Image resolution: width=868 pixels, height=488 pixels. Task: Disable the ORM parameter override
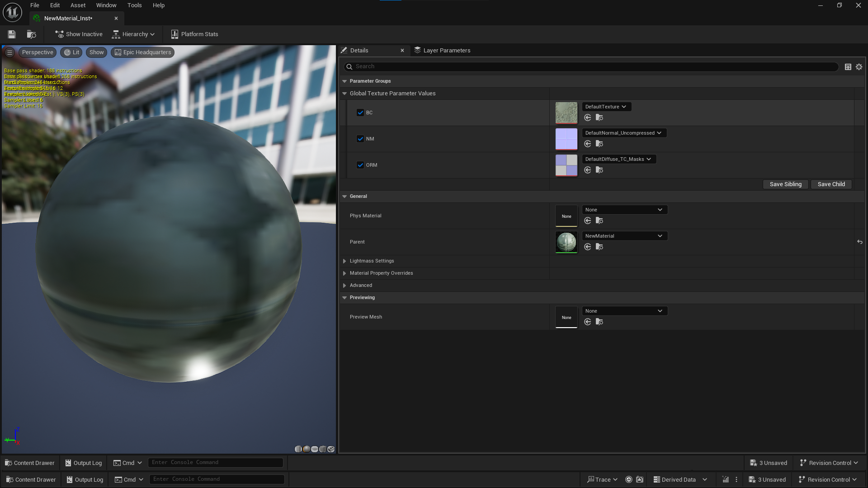click(360, 165)
